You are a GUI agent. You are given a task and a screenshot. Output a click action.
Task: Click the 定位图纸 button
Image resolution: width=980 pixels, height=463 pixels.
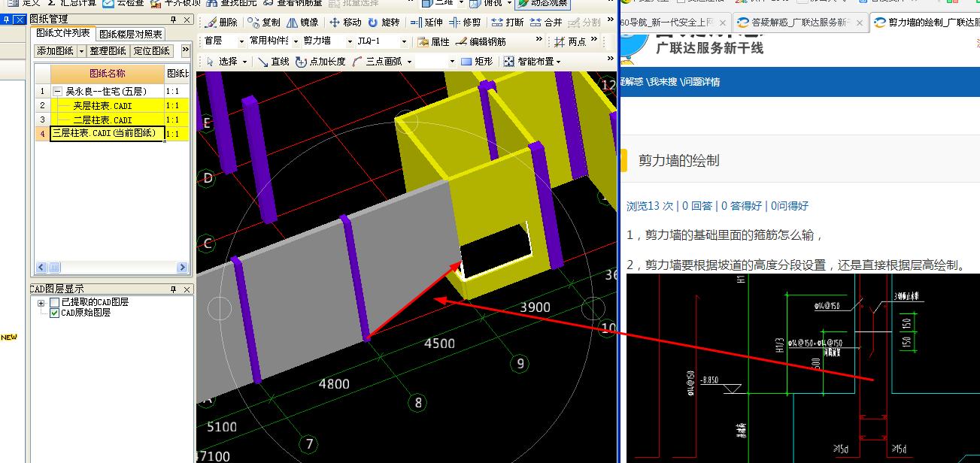(151, 51)
